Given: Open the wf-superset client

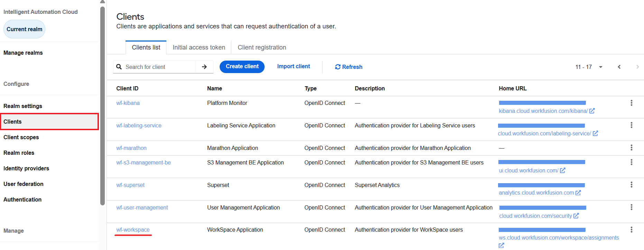Looking at the screenshot, I should pos(130,185).
